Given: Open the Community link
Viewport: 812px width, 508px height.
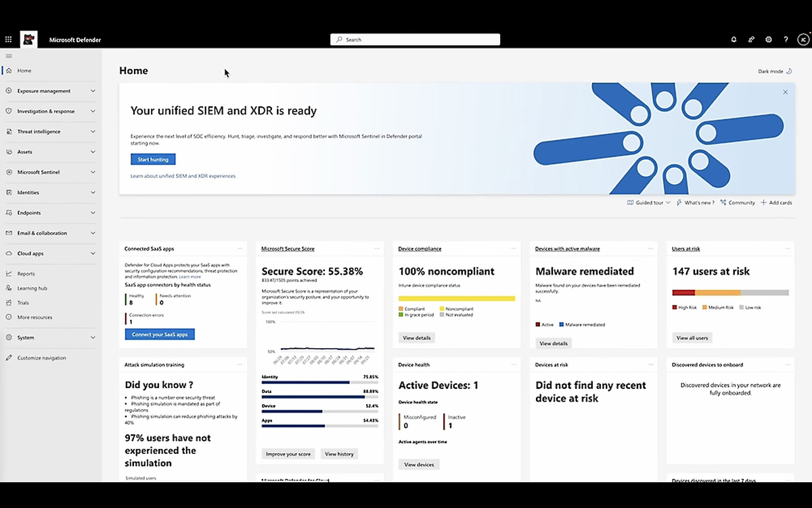Looking at the screenshot, I should tap(738, 203).
